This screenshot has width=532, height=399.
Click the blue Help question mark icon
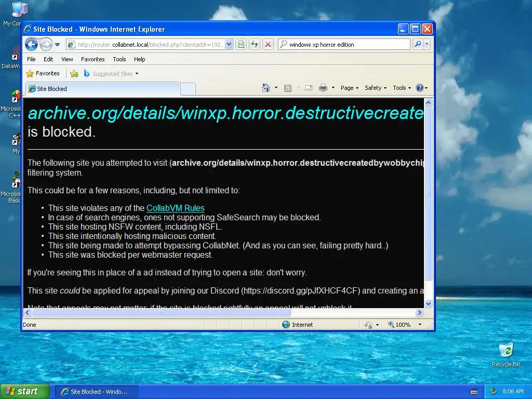coord(420,88)
